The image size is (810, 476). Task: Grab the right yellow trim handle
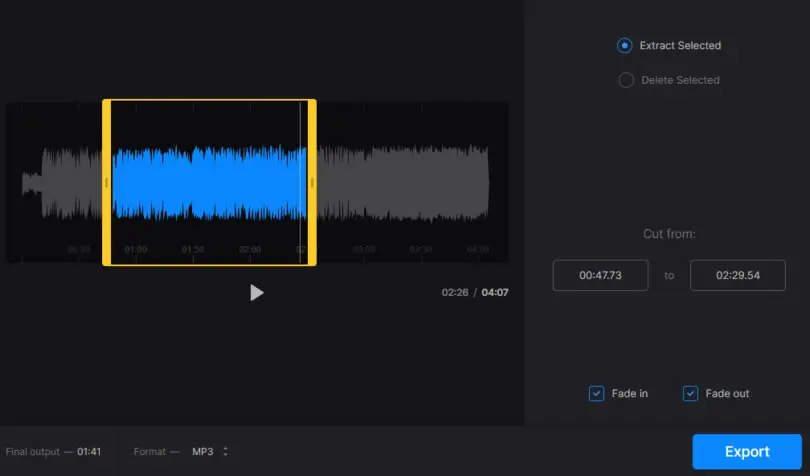[x=312, y=182]
